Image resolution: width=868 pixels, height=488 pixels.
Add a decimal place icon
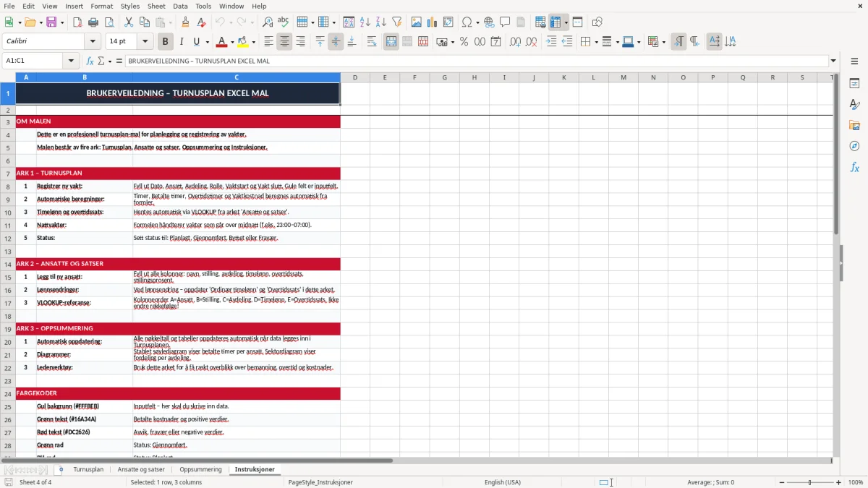515,42
